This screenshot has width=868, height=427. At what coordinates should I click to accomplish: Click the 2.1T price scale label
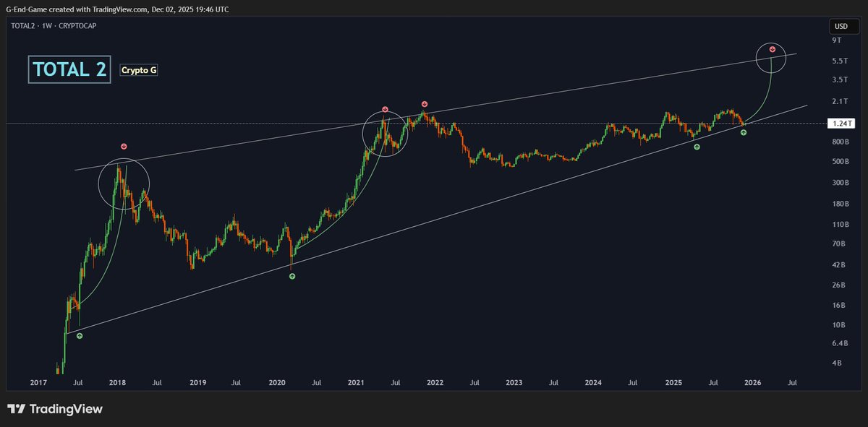coord(840,101)
